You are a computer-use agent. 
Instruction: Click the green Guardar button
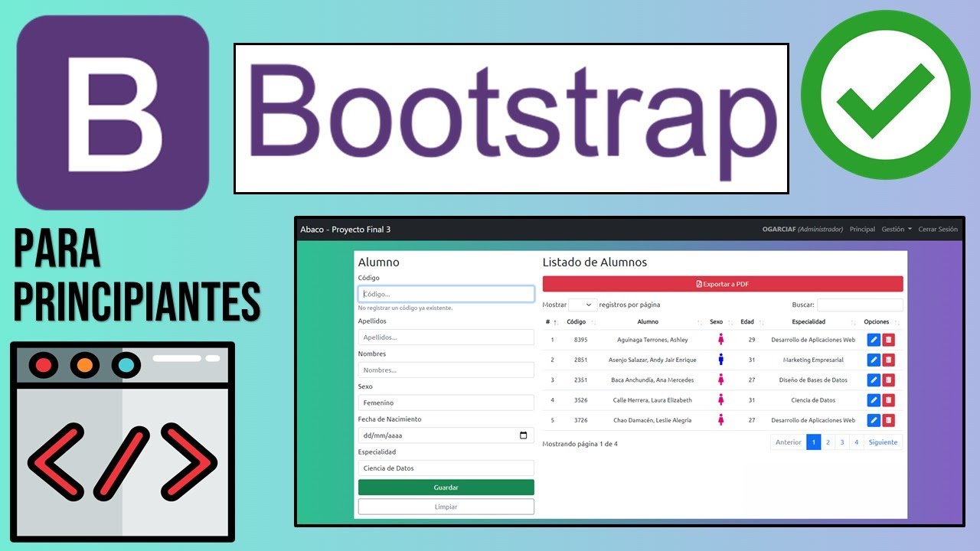click(x=446, y=487)
